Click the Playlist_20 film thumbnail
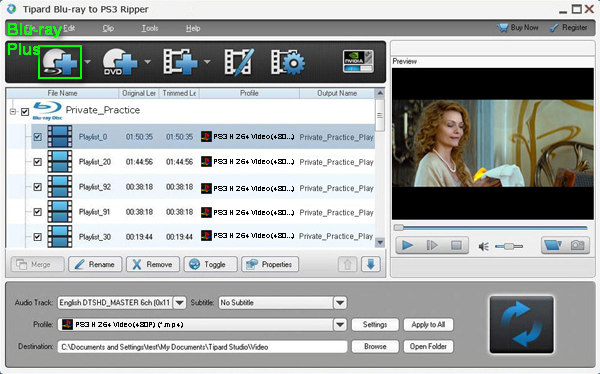The image size is (600, 374). coord(60,162)
